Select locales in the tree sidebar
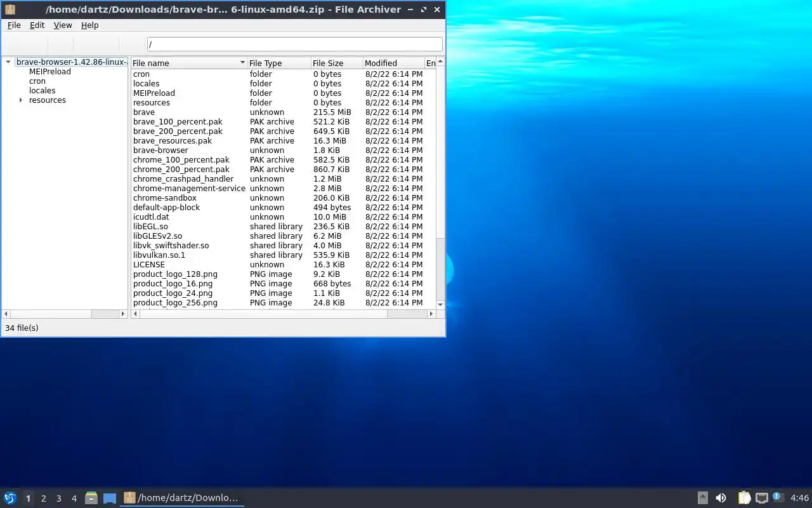Viewport: 812px width, 508px height. point(42,91)
